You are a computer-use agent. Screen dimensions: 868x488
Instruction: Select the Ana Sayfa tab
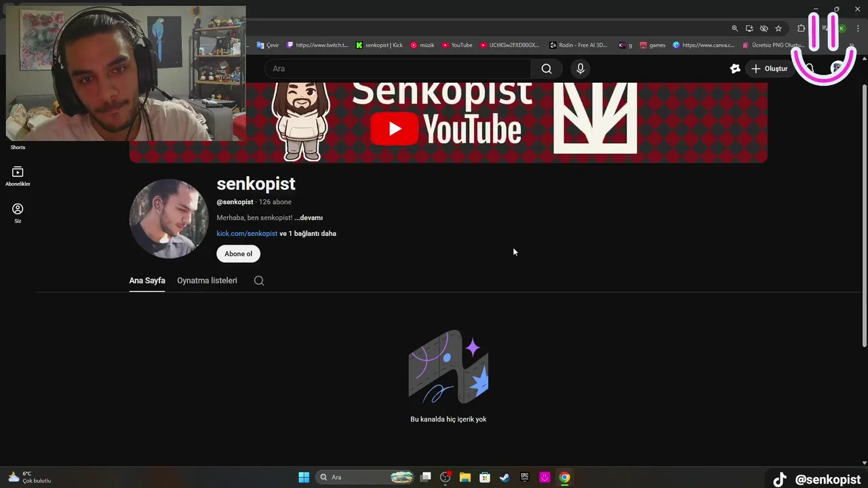[x=147, y=281]
